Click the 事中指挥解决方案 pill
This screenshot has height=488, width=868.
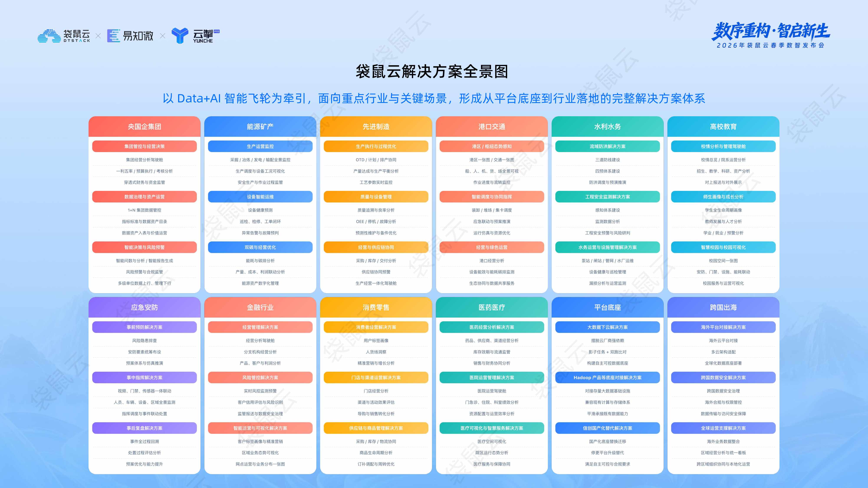pyautogui.click(x=145, y=378)
